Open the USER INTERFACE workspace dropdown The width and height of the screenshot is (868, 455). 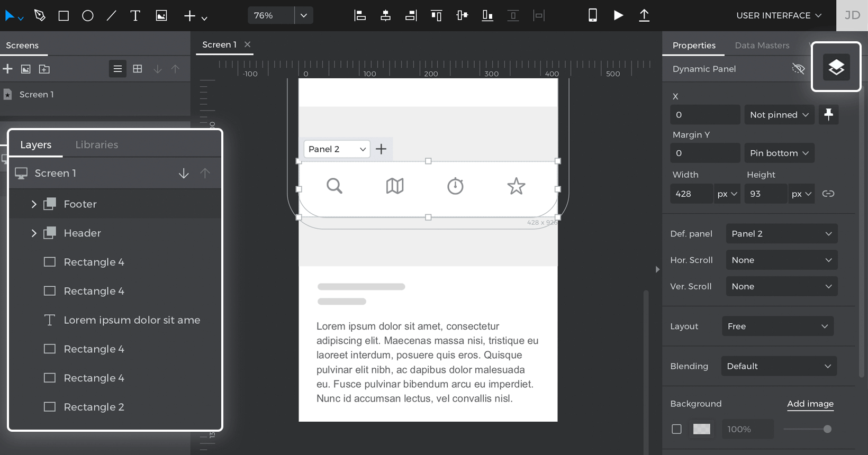779,15
